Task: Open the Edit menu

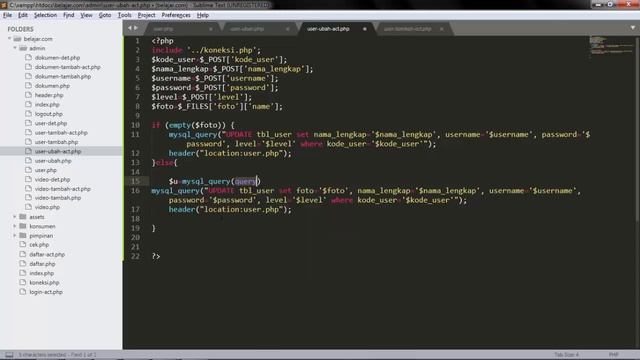Action: click(23, 15)
